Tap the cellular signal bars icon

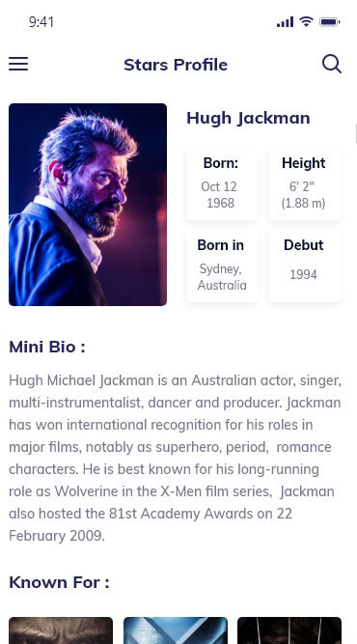[x=286, y=22]
